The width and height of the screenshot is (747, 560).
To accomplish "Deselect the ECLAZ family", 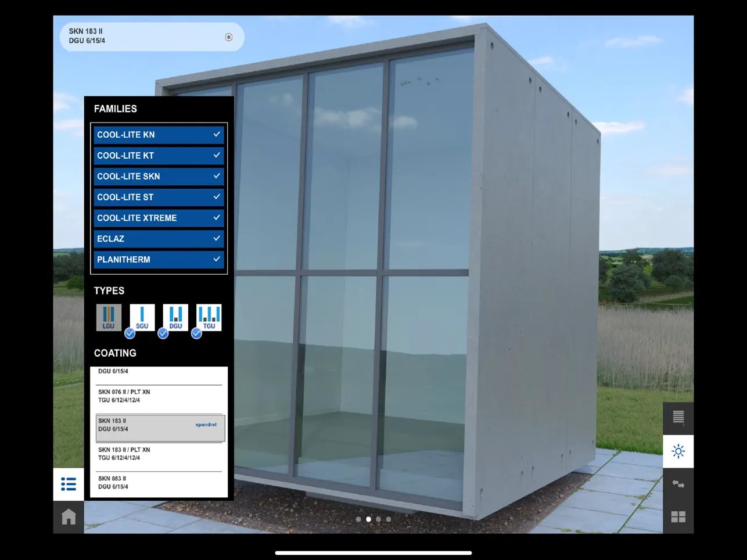I will [x=158, y=239].
